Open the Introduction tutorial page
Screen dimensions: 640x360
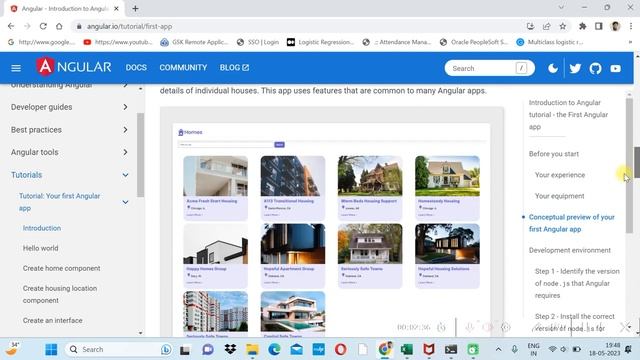pos(42,228)
